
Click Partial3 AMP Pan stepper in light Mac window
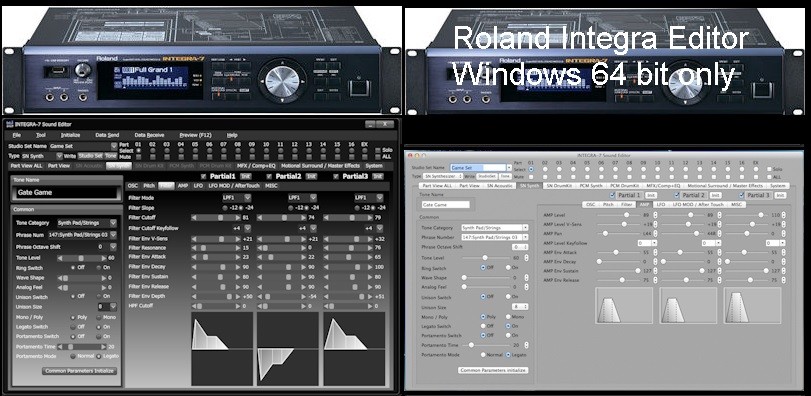783,233
